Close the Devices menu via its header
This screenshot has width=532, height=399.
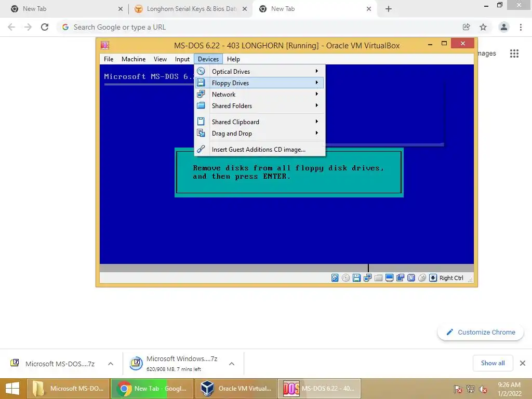[208, 59]
